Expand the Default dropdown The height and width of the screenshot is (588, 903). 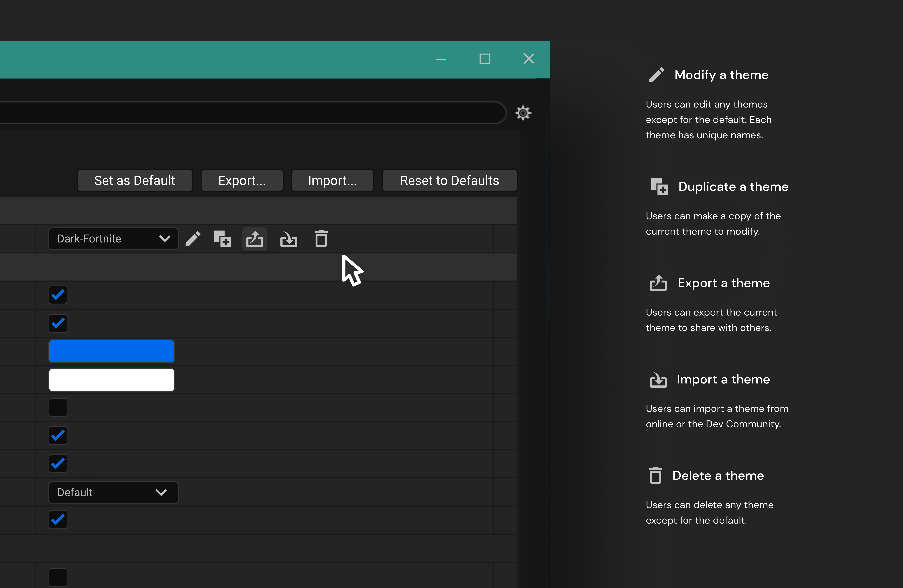coord(113,492)
